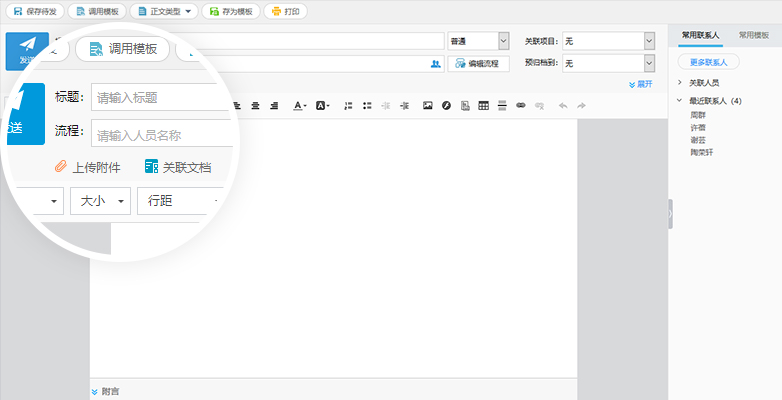782x400 pixels.
Task: Open the contacts picker icon in flow field
Action: pos(435,63)
